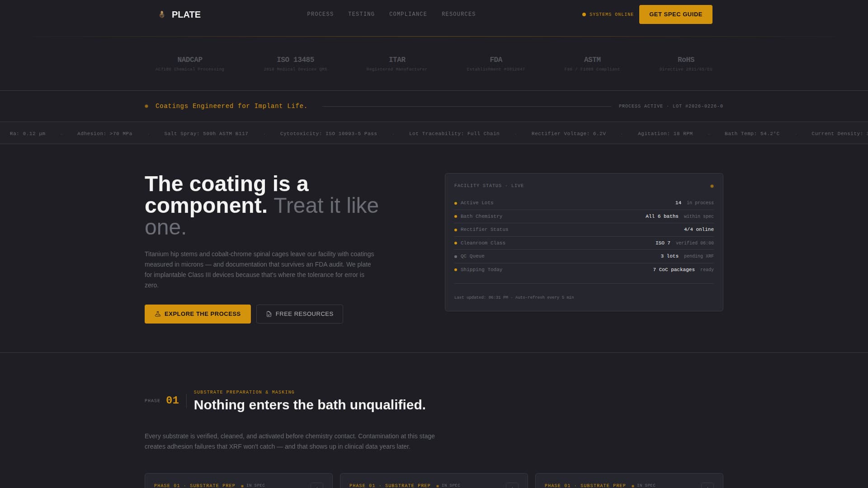Select TESTING in the top navigation
The width and height of the screenshot is (868, 488).
361,14
